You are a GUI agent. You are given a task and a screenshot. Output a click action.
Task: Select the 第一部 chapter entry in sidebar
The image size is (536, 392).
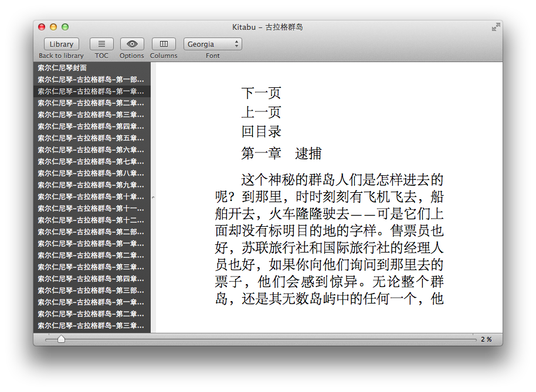92,80
